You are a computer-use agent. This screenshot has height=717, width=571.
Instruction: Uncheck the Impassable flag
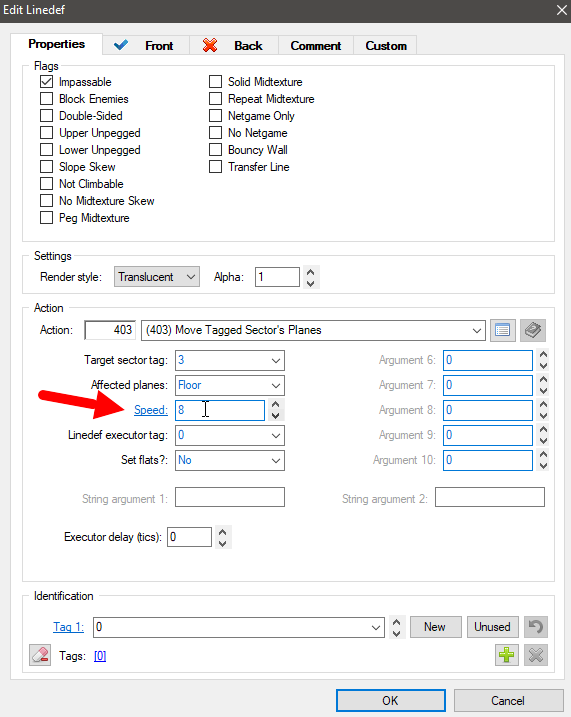coord(47,82)
